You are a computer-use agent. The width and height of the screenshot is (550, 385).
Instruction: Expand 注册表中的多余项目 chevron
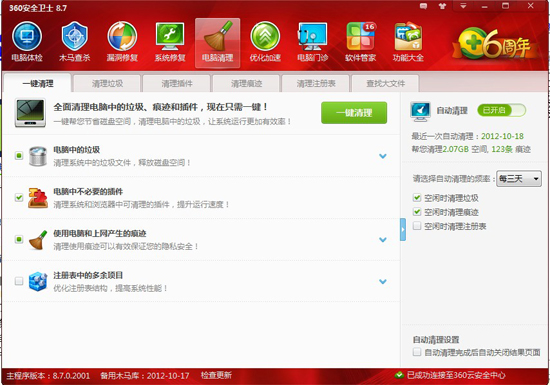(383, 282)
